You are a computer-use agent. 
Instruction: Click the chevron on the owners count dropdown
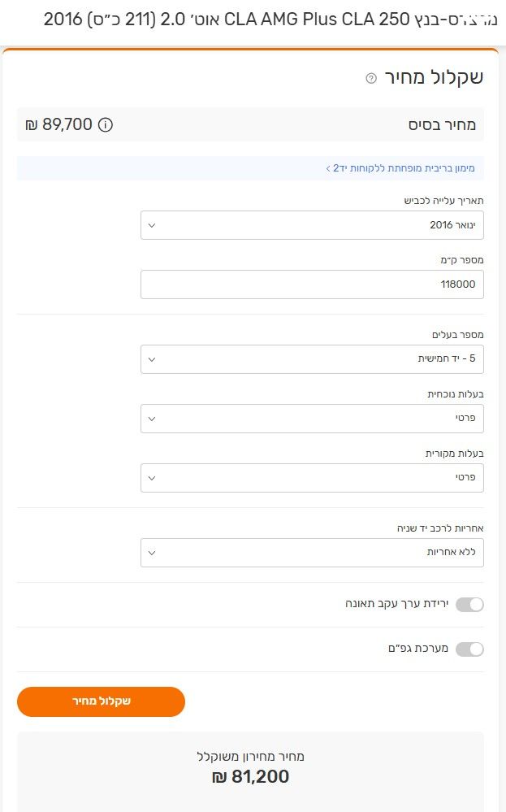coord(152,358)
